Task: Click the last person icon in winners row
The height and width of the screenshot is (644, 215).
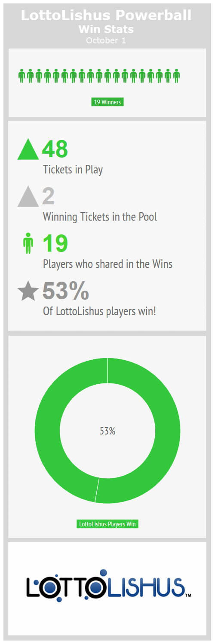Action: 176,76
